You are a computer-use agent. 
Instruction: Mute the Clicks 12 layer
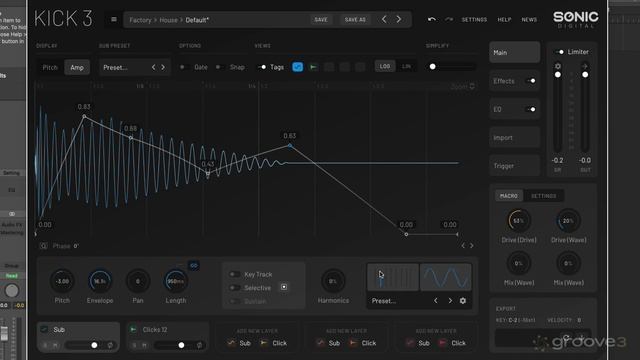pyautogui.click(x=144, y=345)
